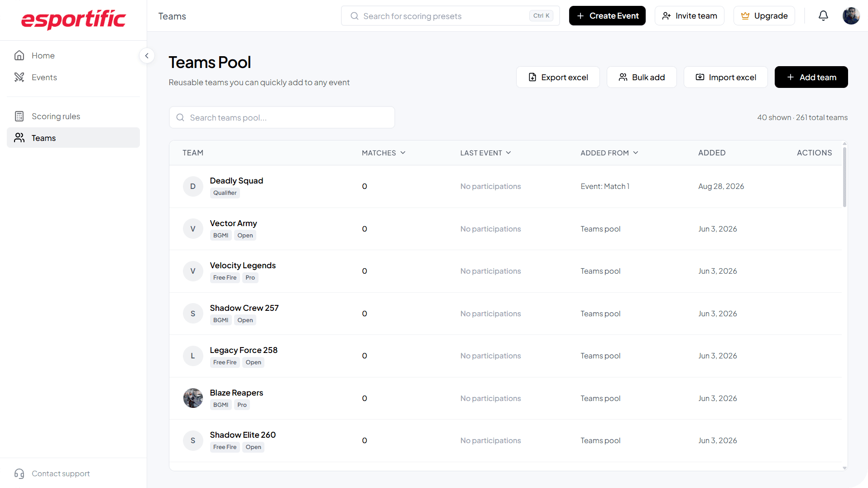This screenshot has height=488, width=868.
Task: Click the Teams people icon in sidebar
Action: pos(19,138)
